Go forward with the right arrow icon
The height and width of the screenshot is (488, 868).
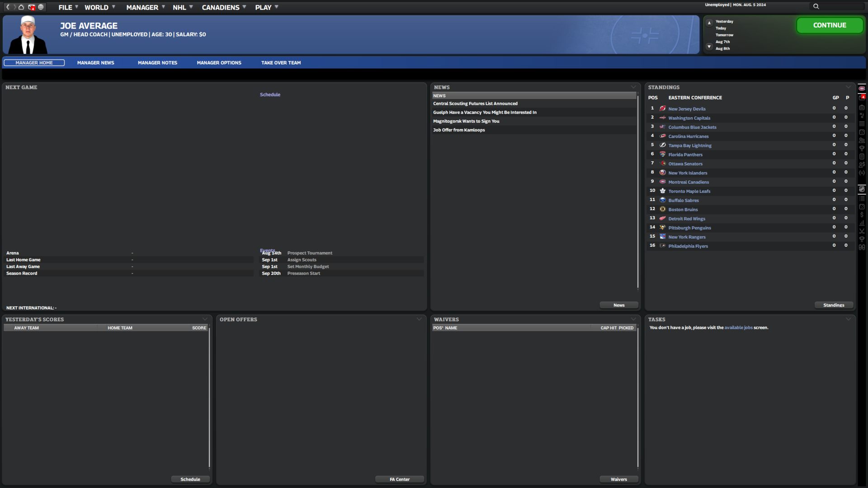(x=14, y=7)
